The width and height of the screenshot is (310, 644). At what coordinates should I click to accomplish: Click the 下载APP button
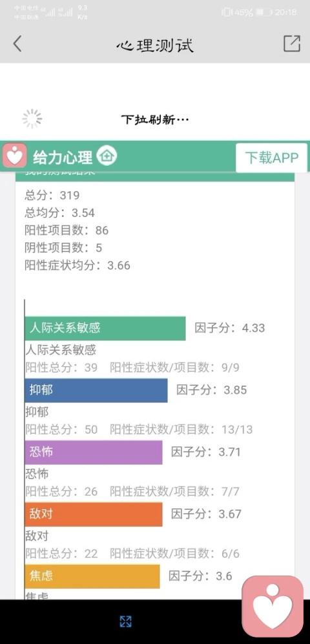click(271, 158)
